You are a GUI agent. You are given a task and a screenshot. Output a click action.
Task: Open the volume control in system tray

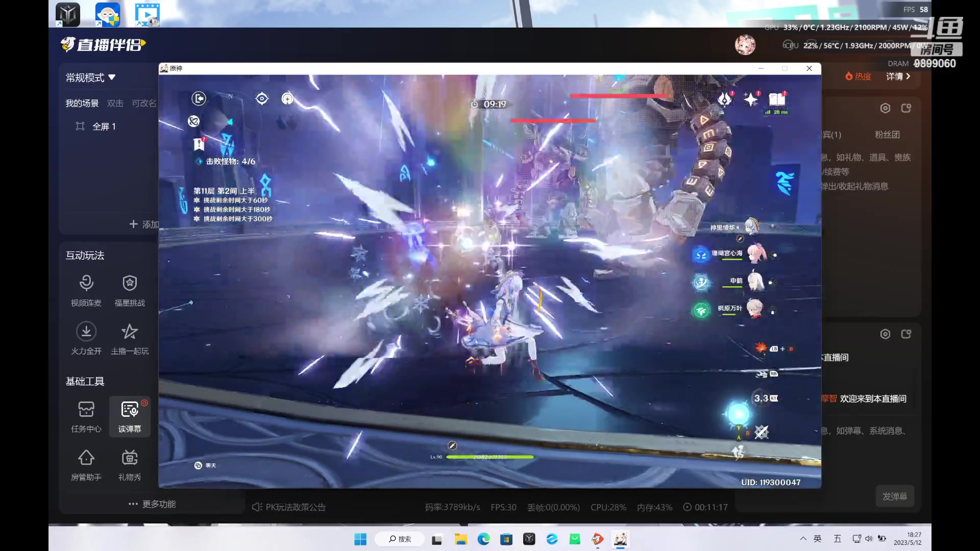(869, 539)
